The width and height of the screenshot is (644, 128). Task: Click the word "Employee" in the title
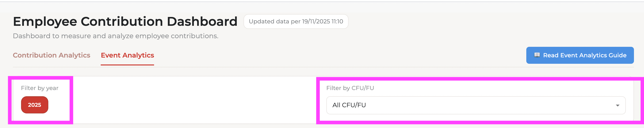tap(45, 21)
